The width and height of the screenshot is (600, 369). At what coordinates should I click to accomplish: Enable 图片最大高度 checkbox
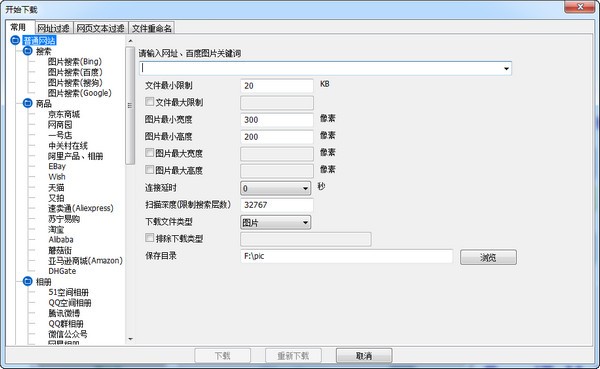149,170
